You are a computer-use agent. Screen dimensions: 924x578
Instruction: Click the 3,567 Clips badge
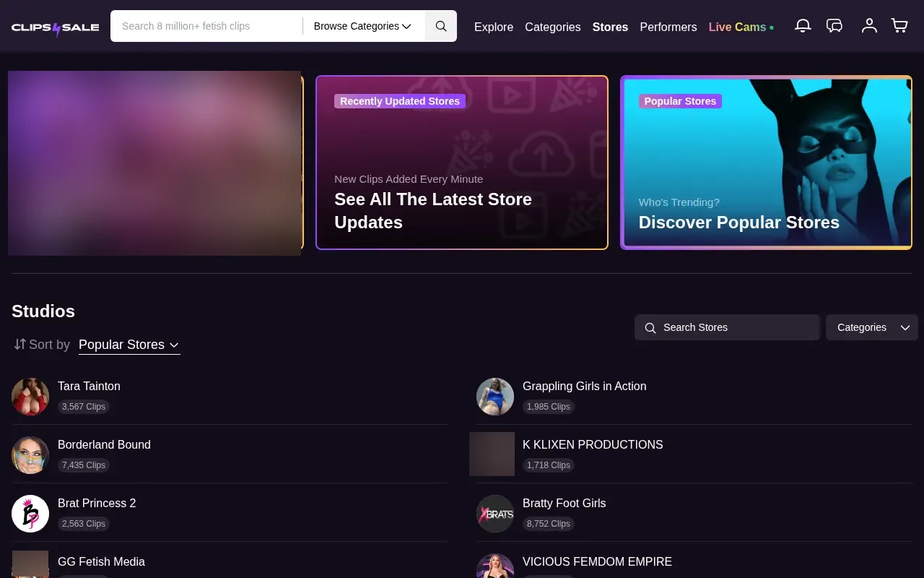84,407
